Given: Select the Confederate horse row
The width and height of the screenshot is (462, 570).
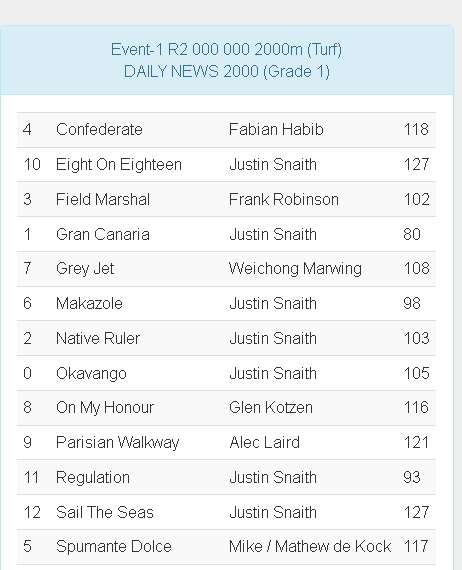Looking at the screenshot, I should 226,130.
